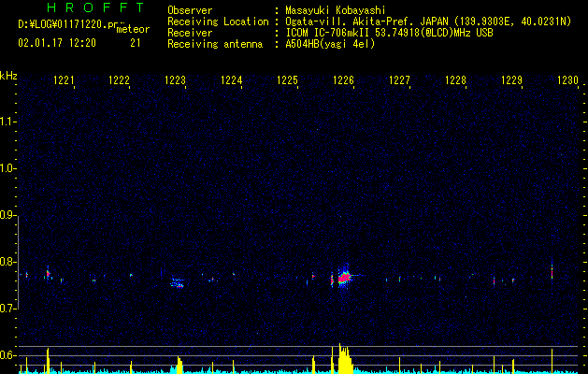This screenshot has width=588, height=374.
Task: Click the large red meteor echo near 1226
Action: click(x=344, y=278)
